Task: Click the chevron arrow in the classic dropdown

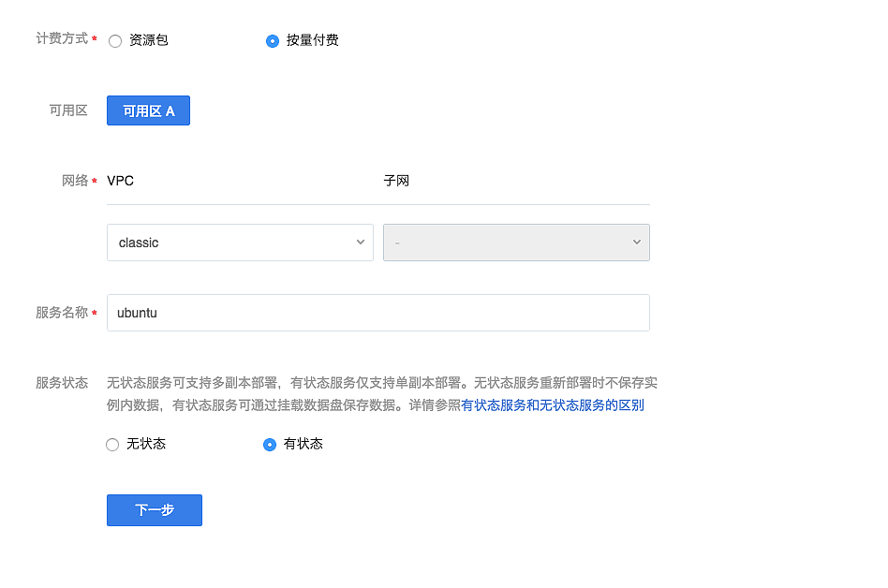Action: [361, 243]
